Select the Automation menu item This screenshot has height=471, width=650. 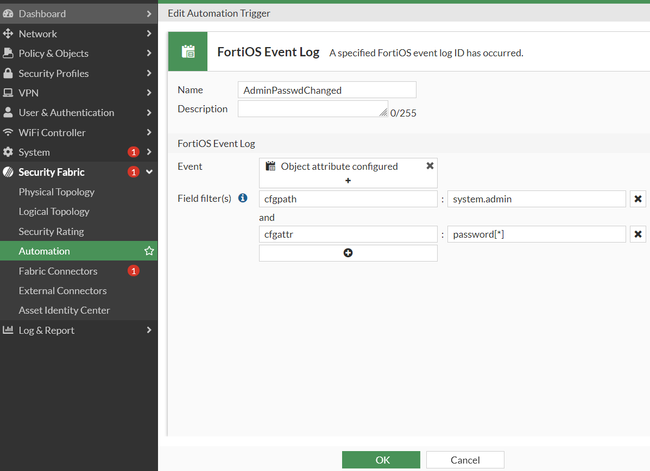(x=79, y=251)
